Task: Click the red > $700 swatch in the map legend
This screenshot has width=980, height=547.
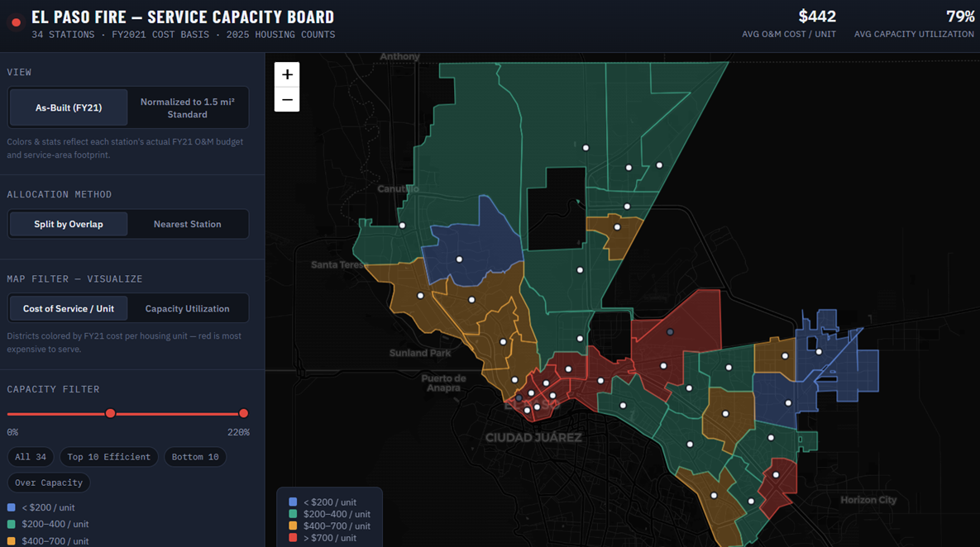Action: pyautogui.click(x=293, y=537)
